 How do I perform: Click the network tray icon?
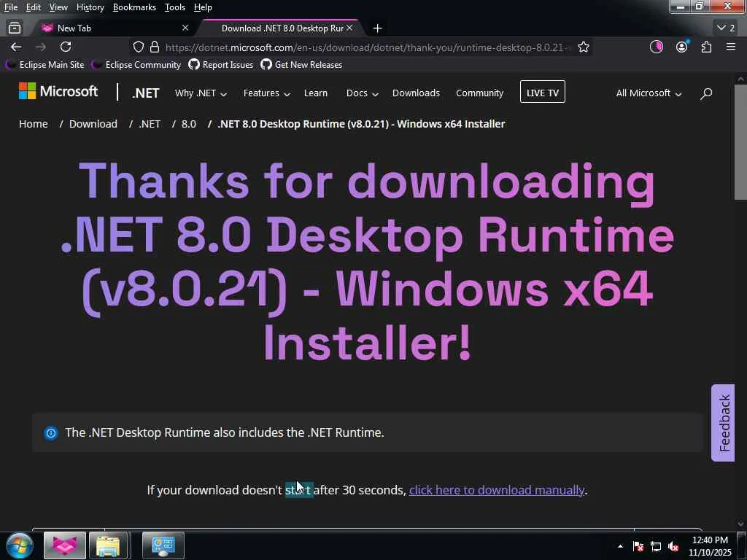tap(656, 546)
